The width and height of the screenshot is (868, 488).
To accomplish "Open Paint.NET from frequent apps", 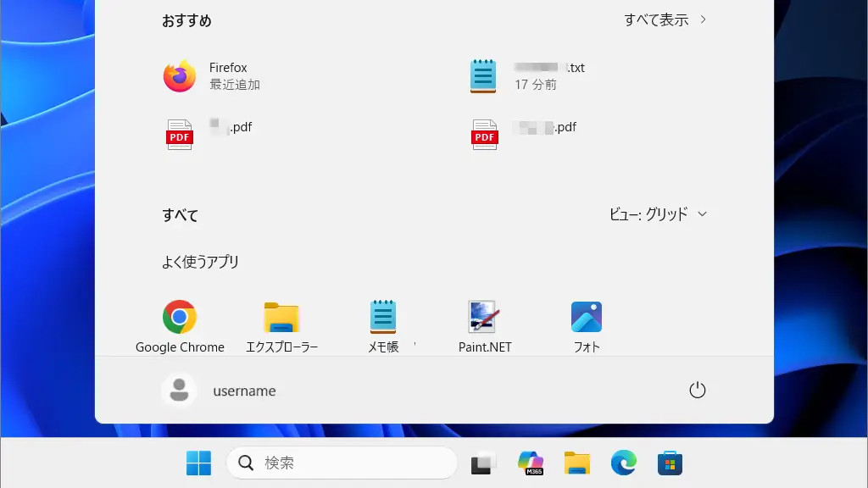I will click(484, 318).
